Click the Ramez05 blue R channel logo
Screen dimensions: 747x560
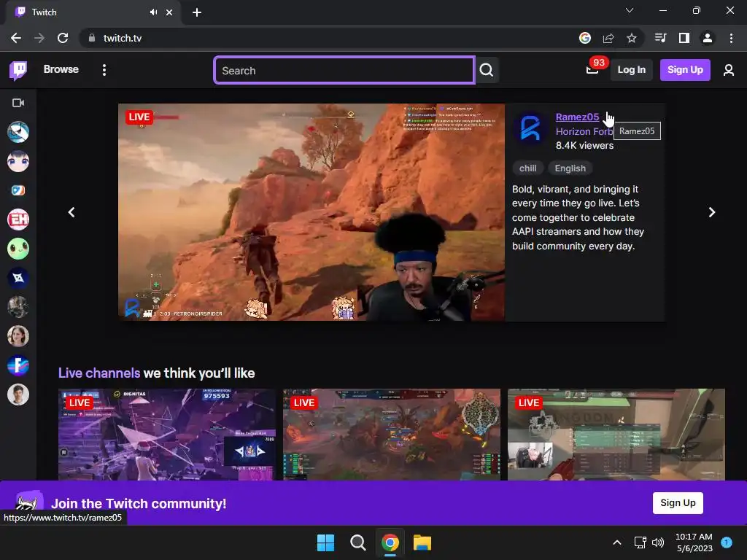[530, 128]
